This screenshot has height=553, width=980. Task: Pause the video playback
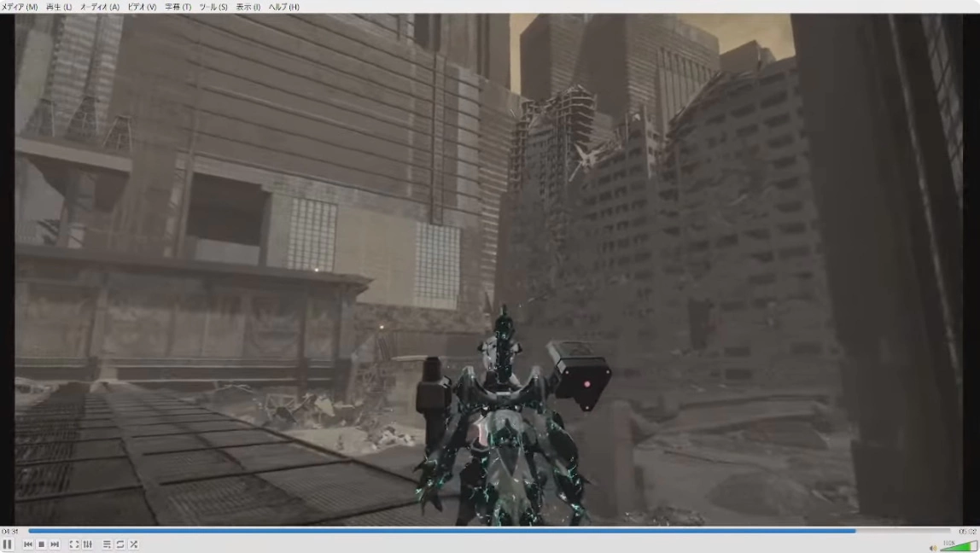7,544
